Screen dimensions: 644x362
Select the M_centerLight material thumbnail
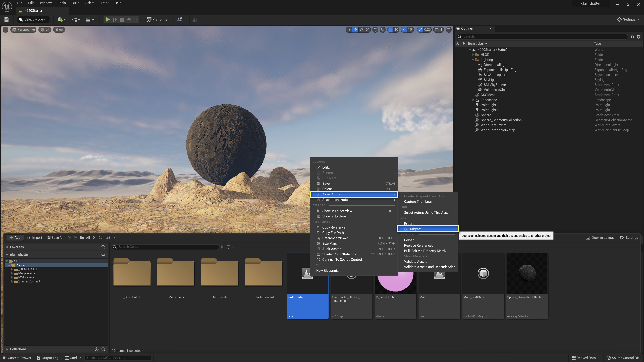coord(395,286)
